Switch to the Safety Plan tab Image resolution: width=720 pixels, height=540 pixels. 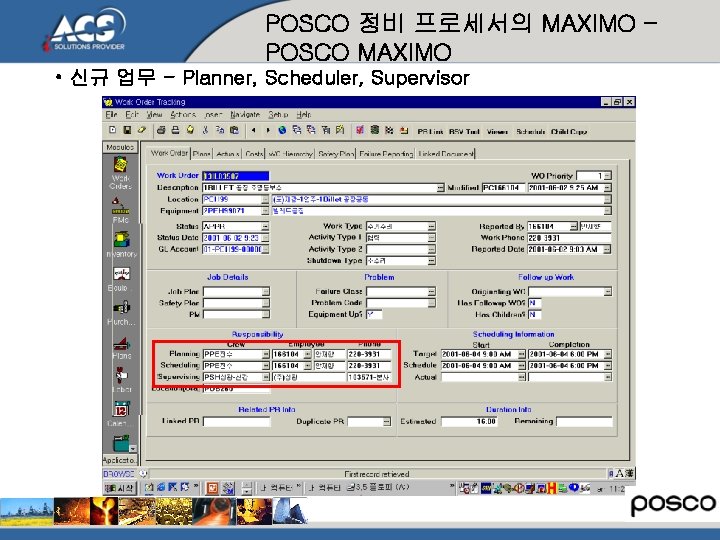coord(336,154)
